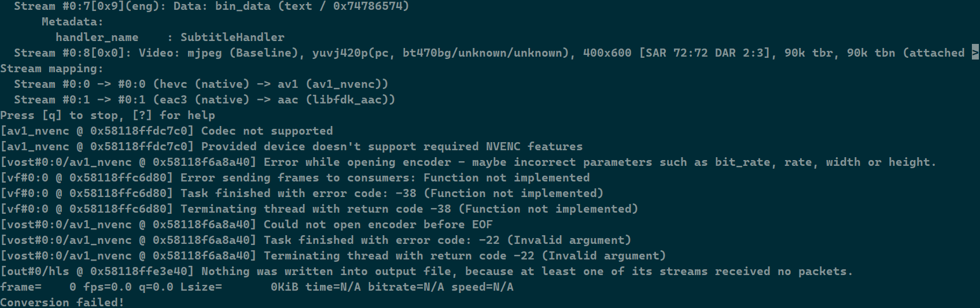Click the "Press [q] to stop" line

tap(108, 116)
